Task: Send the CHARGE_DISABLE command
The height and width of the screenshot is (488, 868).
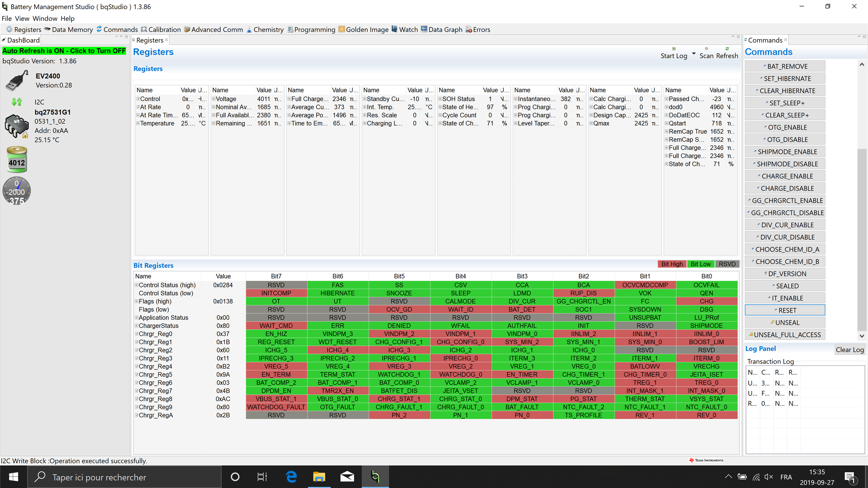Action: (x=785, y=188)
